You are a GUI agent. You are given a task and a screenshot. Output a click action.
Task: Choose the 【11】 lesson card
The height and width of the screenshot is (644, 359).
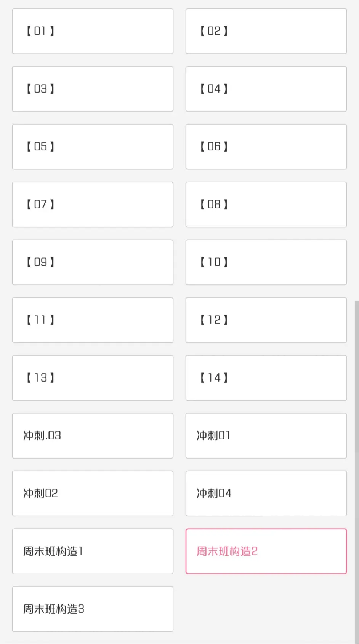coord(93,320)
